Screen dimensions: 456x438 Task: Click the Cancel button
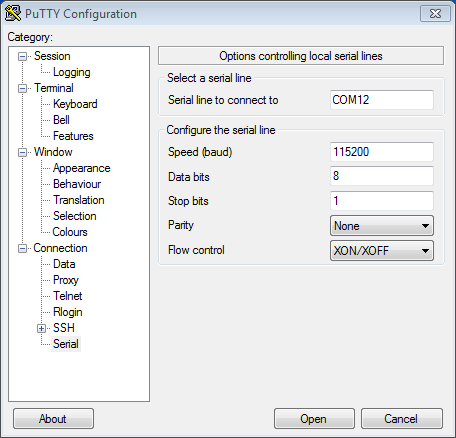click(402, 419)
